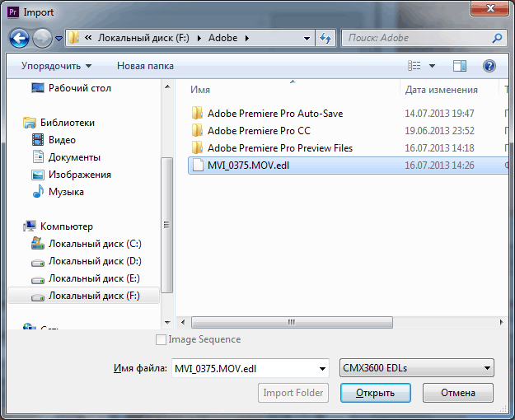Click the navigation pane vertical scrollbar thumb

[166, 225]
